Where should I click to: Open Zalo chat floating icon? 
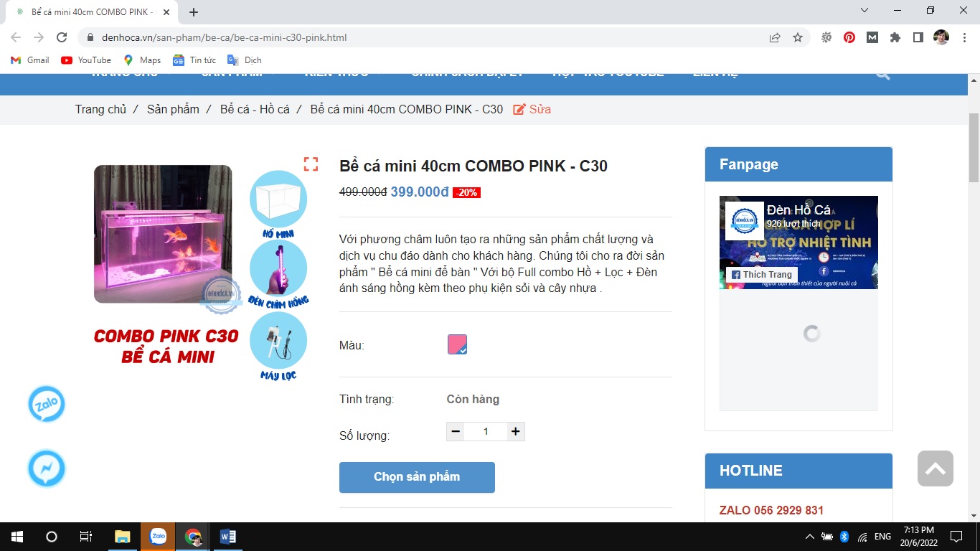coord(47,404)
